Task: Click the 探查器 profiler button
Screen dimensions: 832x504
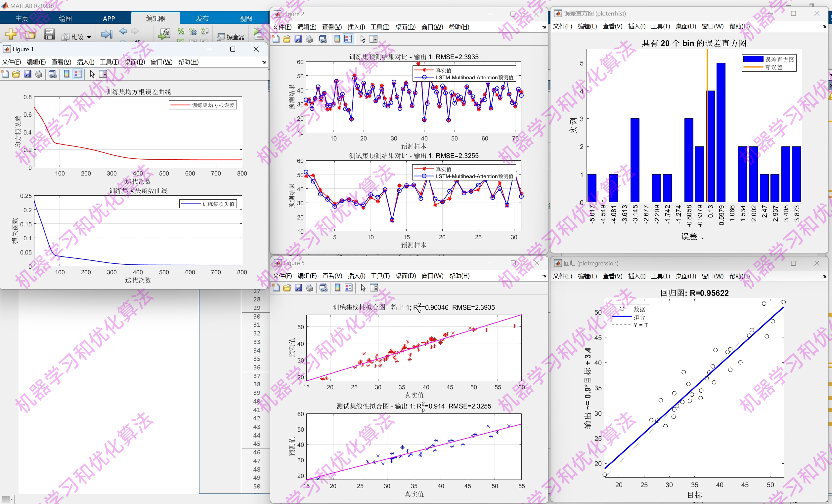Action: [231, 37]
